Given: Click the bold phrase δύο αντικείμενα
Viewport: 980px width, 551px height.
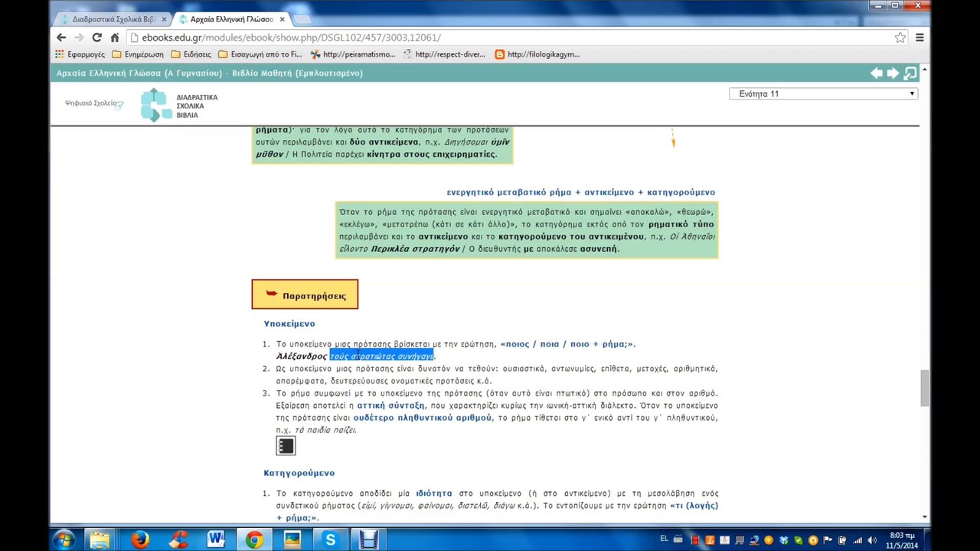Looking at the screenshot, I should [384, 142].
